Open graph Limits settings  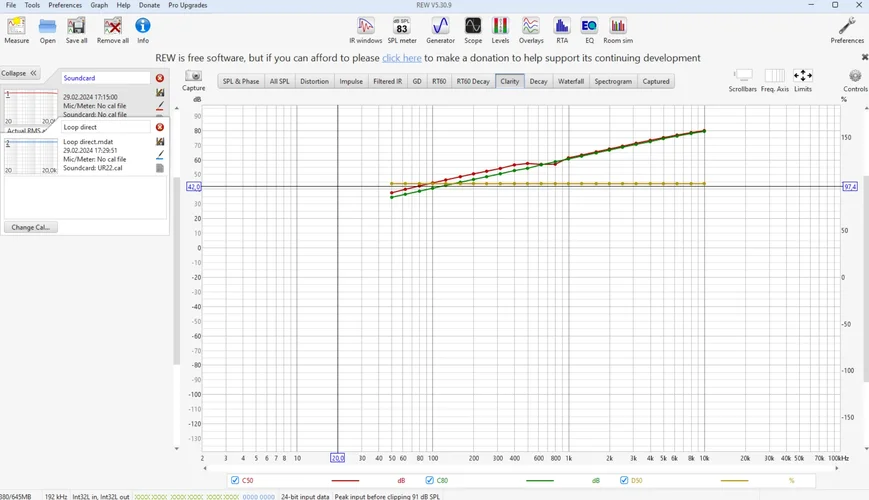pos(803,80)
